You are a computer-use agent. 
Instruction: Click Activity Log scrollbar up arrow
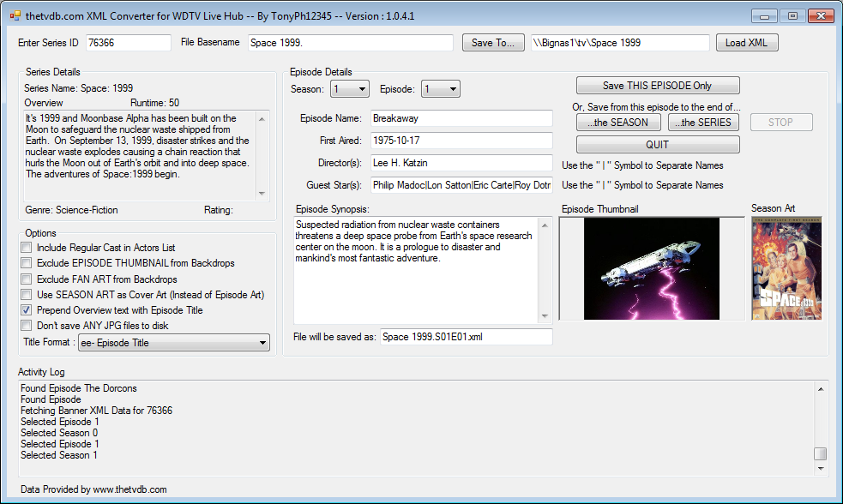tap(821, 389)
